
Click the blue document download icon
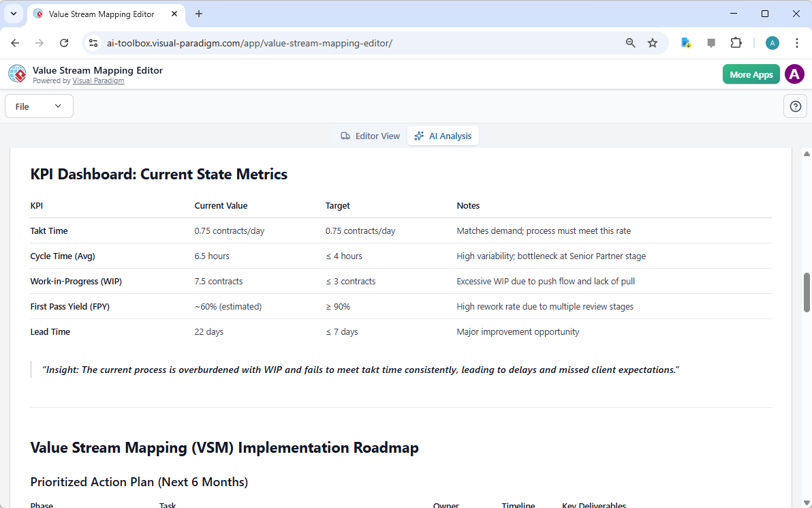686,42
